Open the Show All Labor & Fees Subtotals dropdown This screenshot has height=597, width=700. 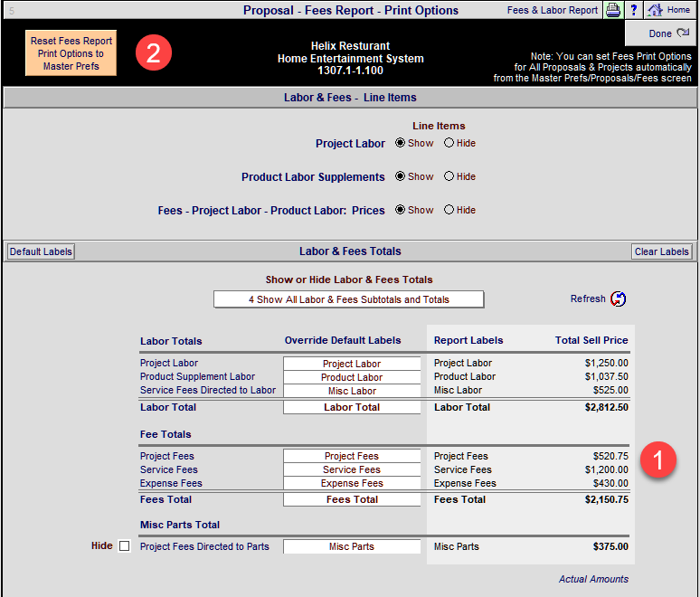(349, 299)
